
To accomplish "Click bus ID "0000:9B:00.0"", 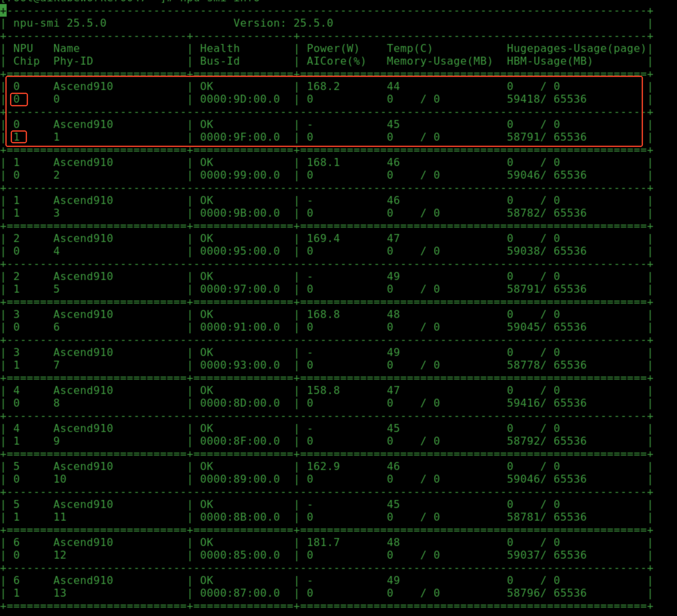I will point(240,213).
